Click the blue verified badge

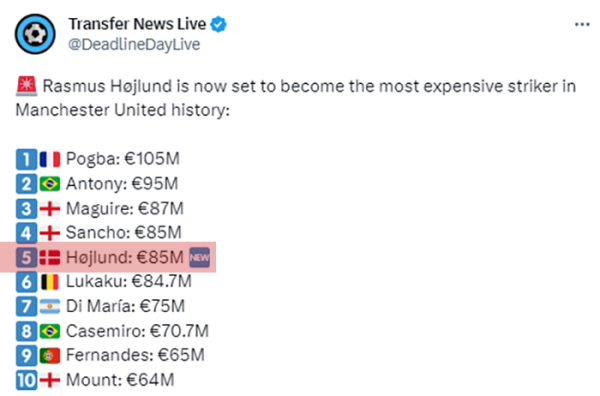coord(218,24)
